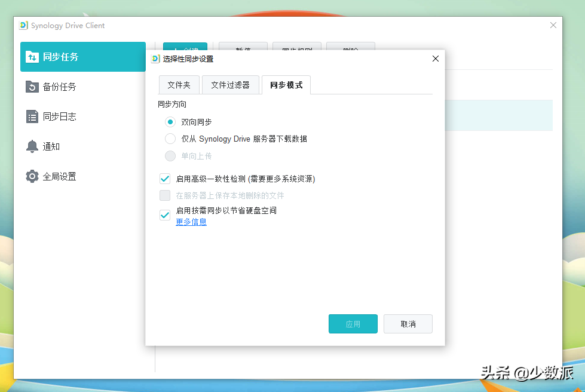
Task: Click the sync arrows icon beside 同步任务
Action: pyautogui.click(x=32, y=57)
